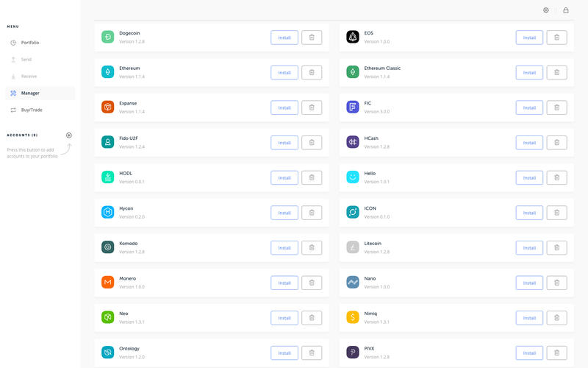Uninstall the EOS app using trash icon
The height and width of the screenshot is (368, 588).
pyautogui.click(x=556, y=38)
